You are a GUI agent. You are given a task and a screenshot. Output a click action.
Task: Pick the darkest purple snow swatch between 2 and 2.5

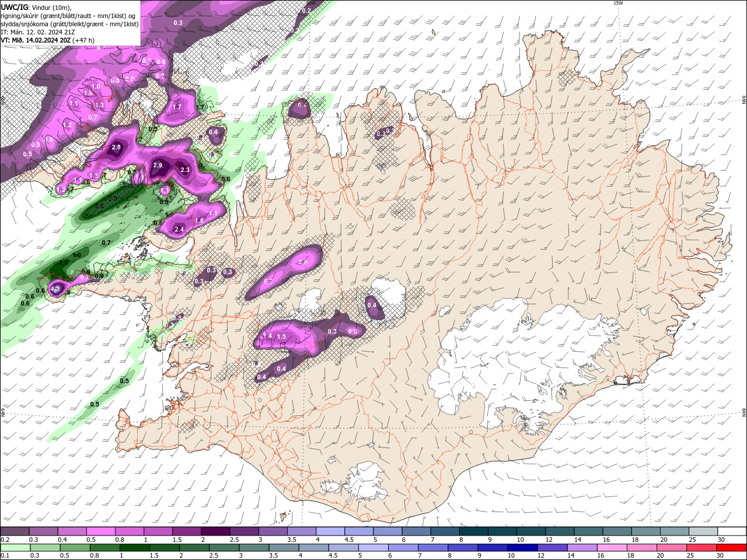click(x=215, y=531)
